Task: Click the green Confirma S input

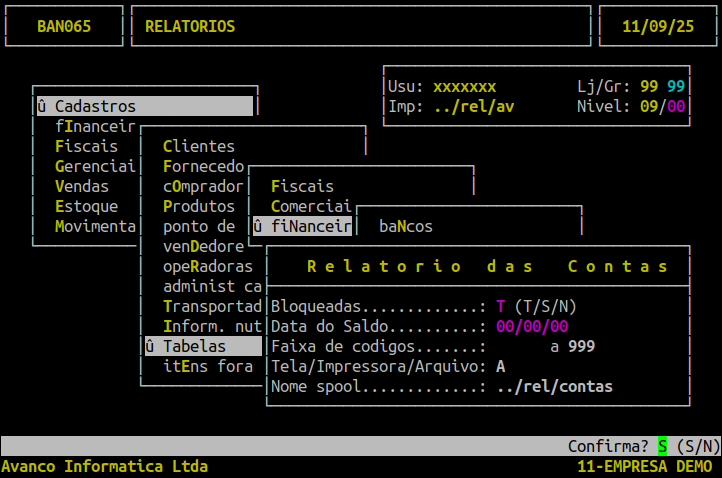Action: pos(662,446)
